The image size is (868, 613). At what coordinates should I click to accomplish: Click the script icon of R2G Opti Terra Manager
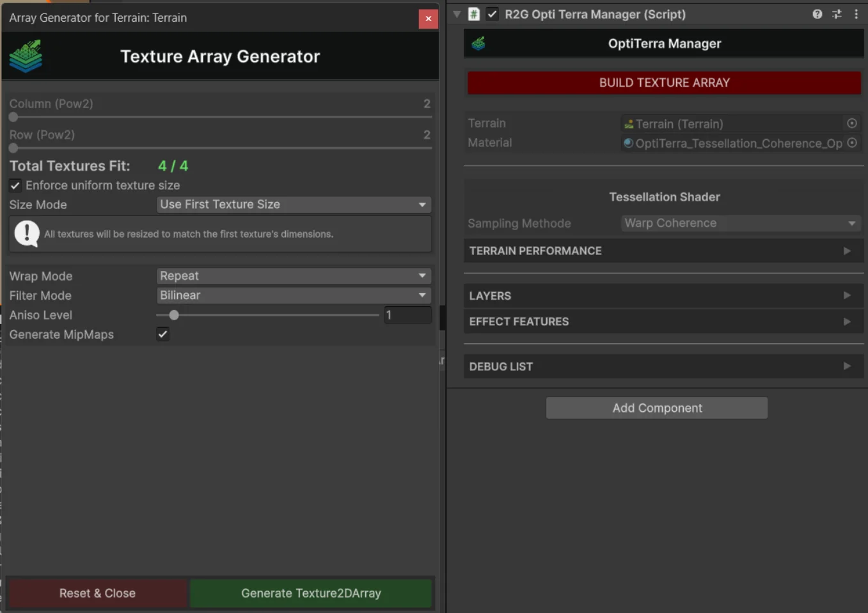[x=474, y=14]
